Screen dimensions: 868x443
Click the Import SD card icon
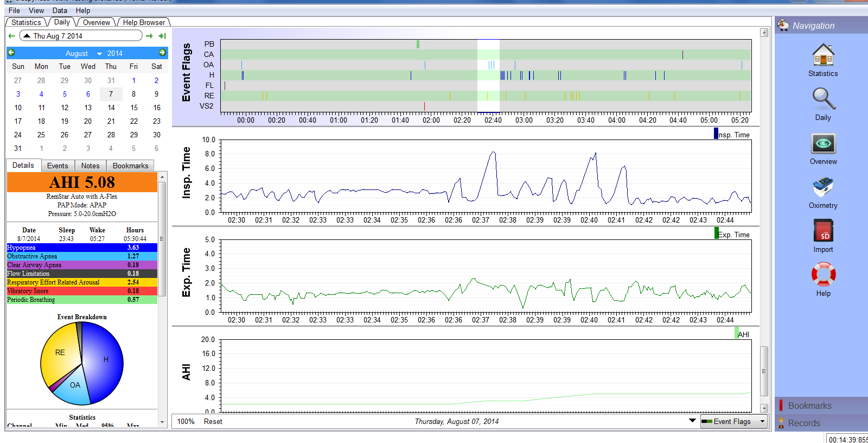tap(823, 231)
